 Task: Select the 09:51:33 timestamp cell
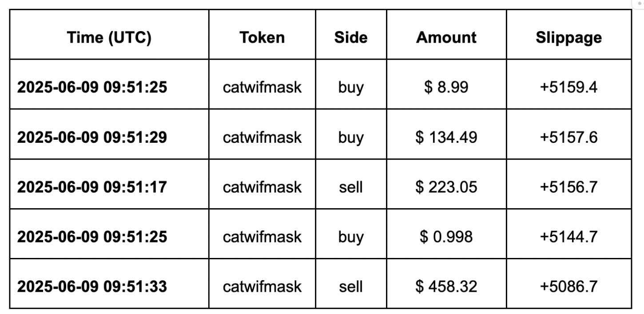[109, 286]
